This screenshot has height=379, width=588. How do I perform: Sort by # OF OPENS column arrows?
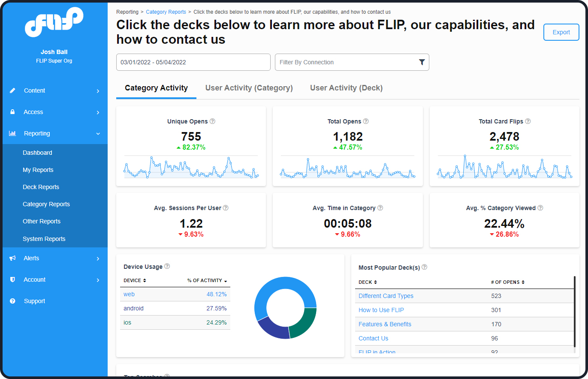[x=523, y=282]
